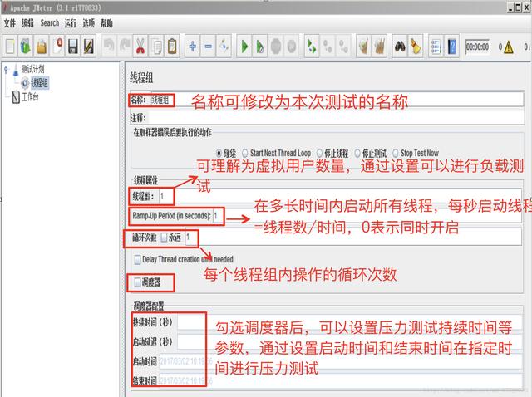Click the Open file folder icon
This screenshot has width=532, height=397.
click(42, 47)
